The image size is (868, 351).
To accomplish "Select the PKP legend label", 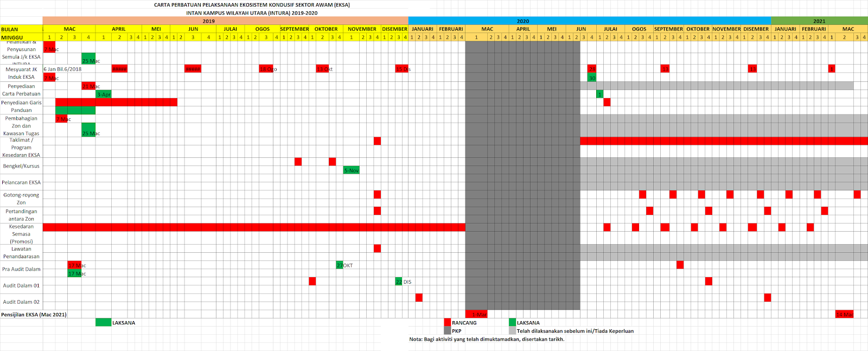I will pos(457,331).
